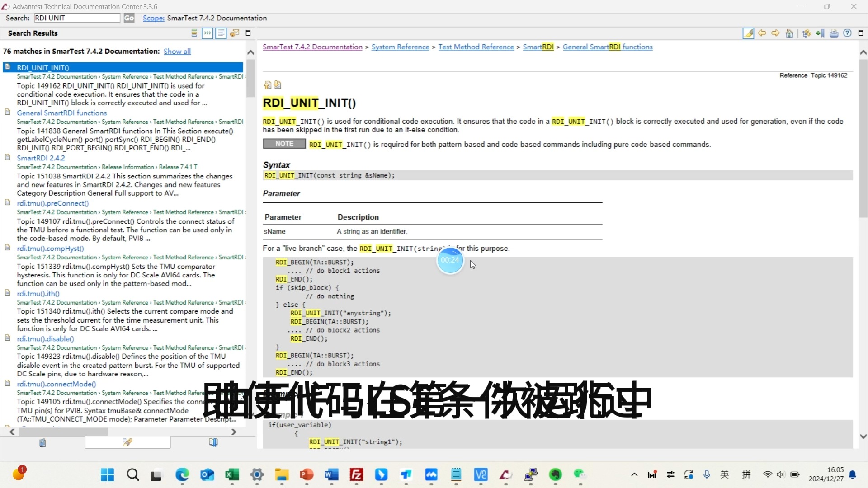The height and width of the screenshot is (488, 868).
Task: Maximize the Search Results pane
Action: (x=248, y=33)
